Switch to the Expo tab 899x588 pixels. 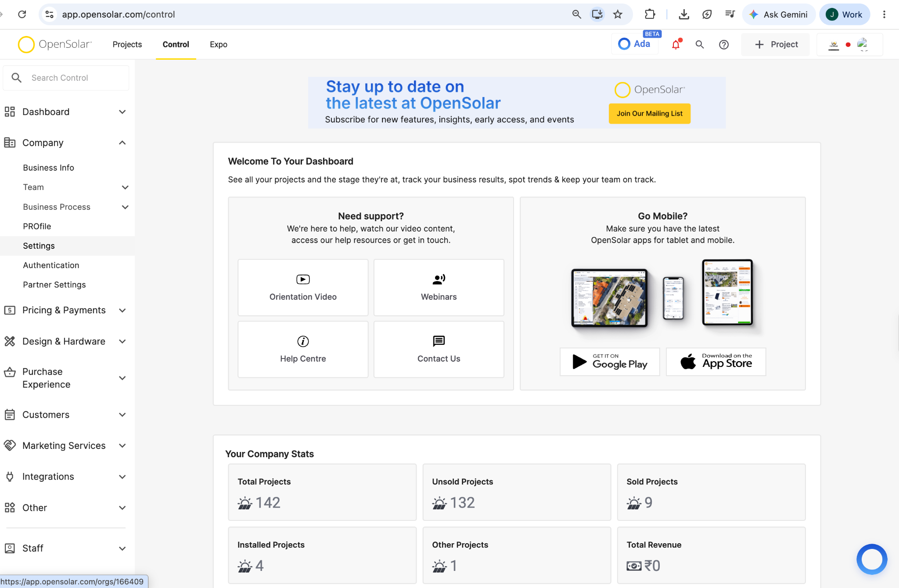tap(218, 44)
